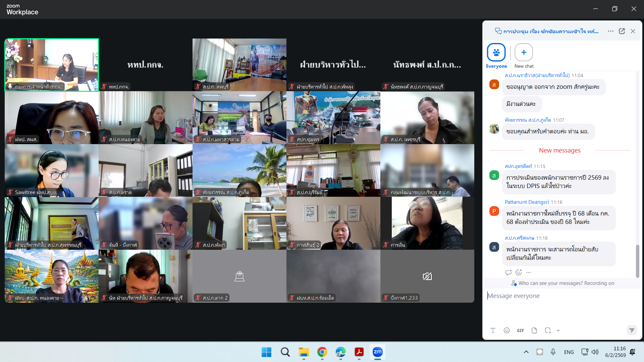
Task: Select the Everyone chat tab
Action: tap(496, 53)
